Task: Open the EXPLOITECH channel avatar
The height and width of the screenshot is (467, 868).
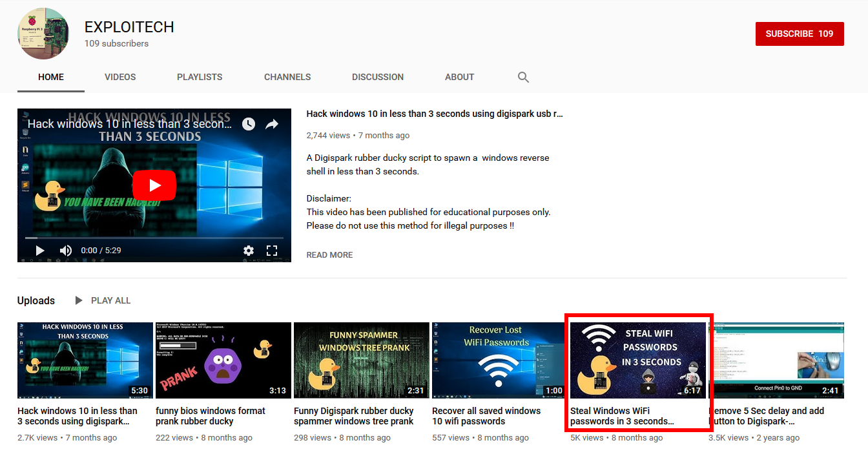Action: [43, 34]
